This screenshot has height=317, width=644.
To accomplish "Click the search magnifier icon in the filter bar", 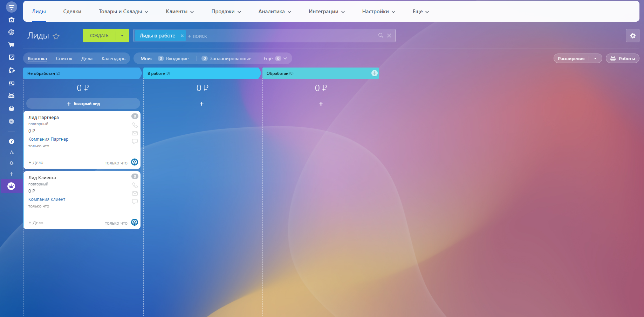I will [x=381, y=36].
